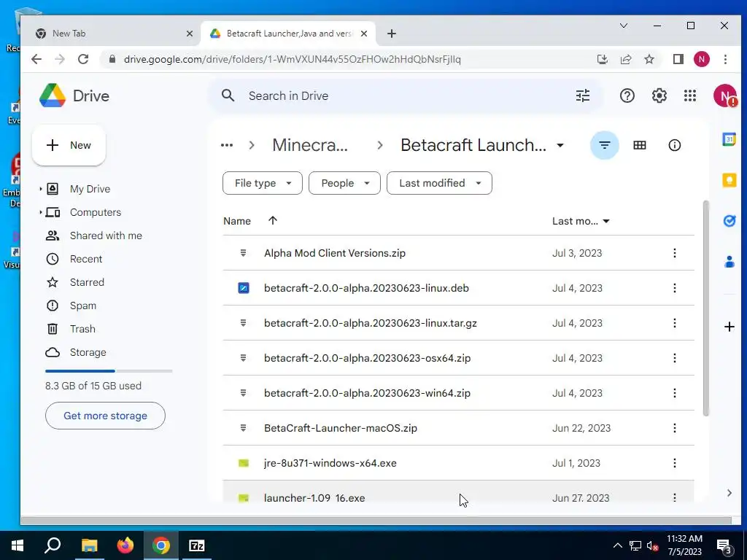Close the New Tab tab
The height and width of the screenshot is (560, 747).
(x=189, y=34)
